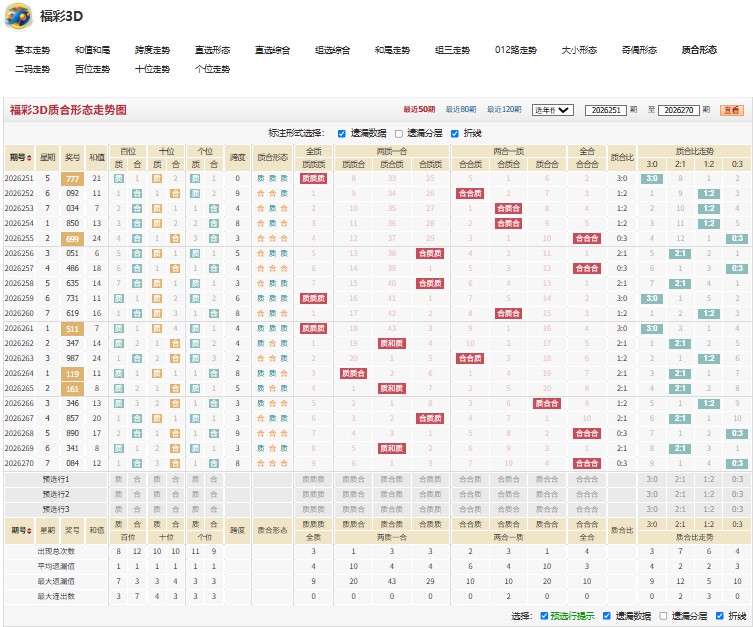This screenshot has width=753, height=627.
Task: Click teal 0:3 badge in row 2026270
Action: (x=737, y=464)
